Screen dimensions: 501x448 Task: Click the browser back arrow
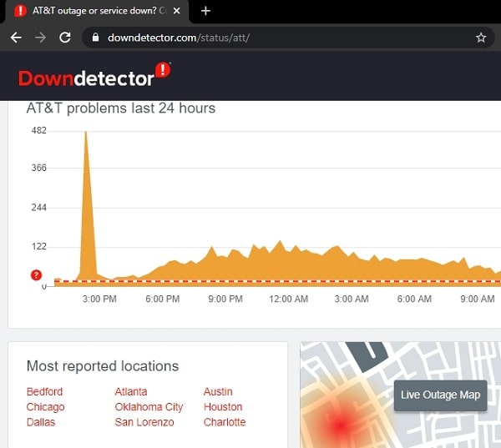click(16, 38)
